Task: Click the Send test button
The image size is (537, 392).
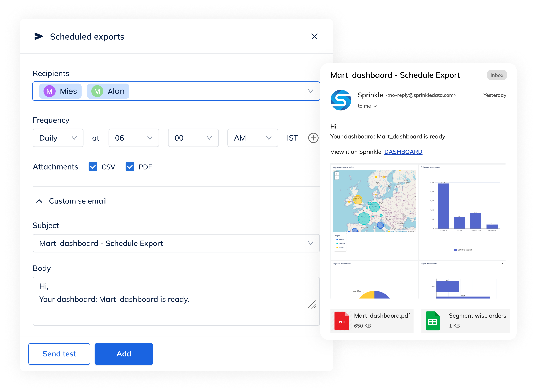Action: click(59, 354)
